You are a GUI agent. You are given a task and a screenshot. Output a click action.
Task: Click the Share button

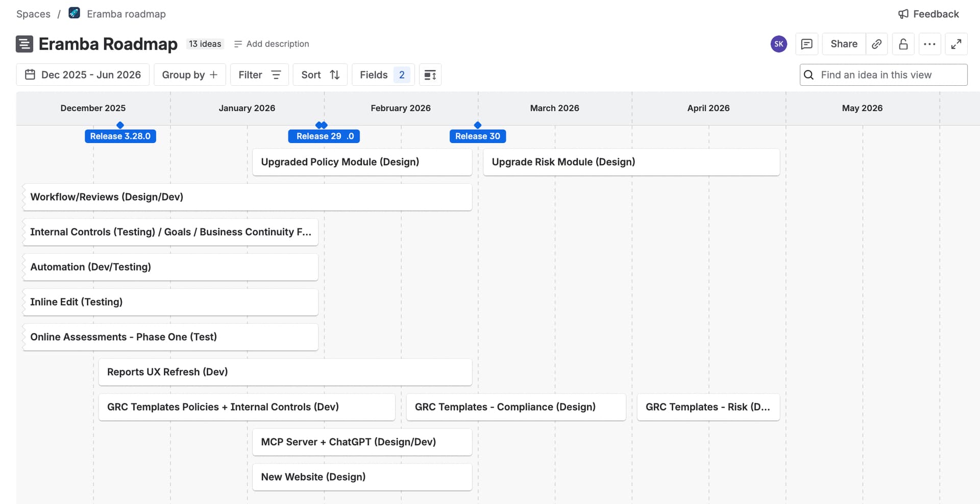coord(843,44)
